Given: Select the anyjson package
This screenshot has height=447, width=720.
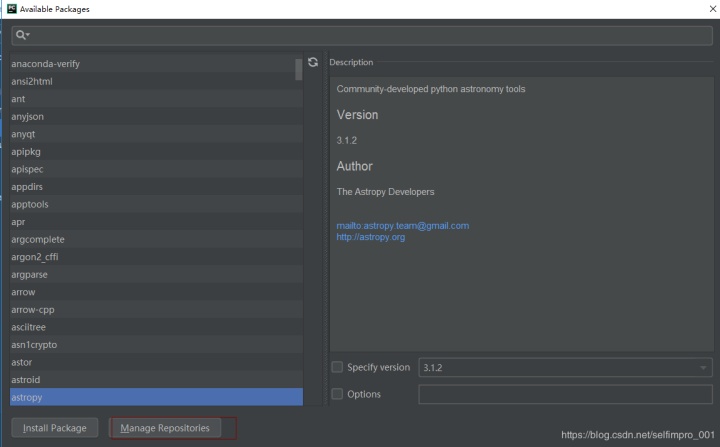Looking at the screenshot, I should click(x=156, y=117).
